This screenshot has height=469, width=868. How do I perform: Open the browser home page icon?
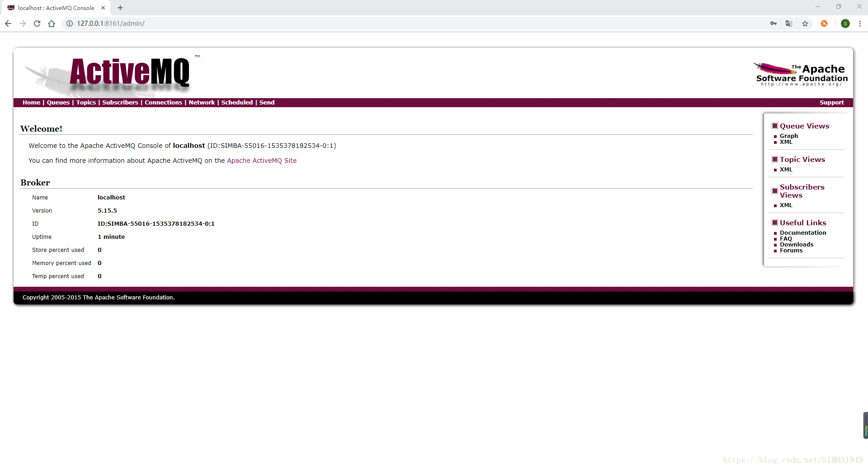[x=52, y=24]
